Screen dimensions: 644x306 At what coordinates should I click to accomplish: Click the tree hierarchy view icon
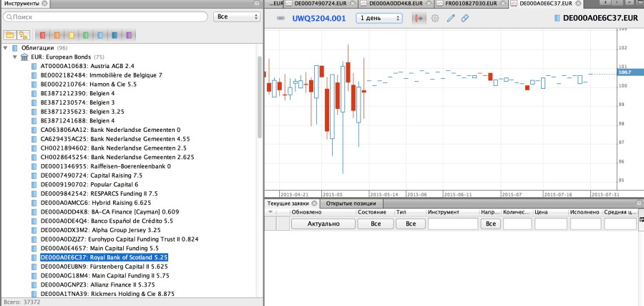pos(24,34)
